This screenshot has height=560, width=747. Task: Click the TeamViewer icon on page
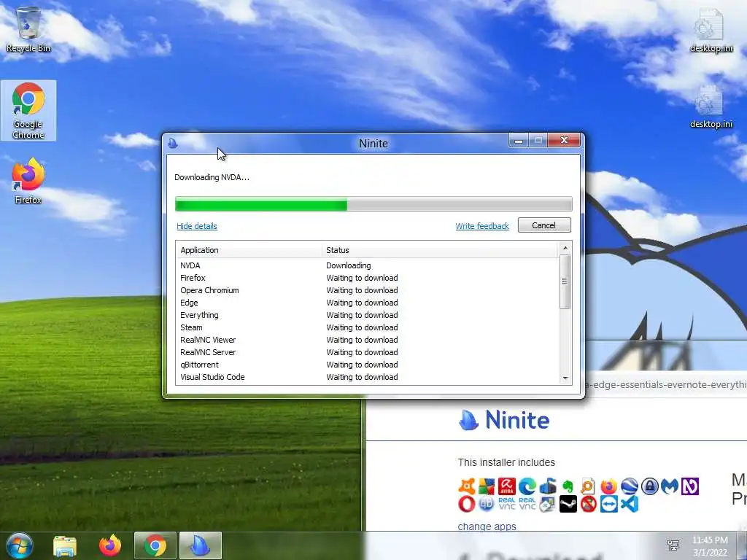click(609, 504)
